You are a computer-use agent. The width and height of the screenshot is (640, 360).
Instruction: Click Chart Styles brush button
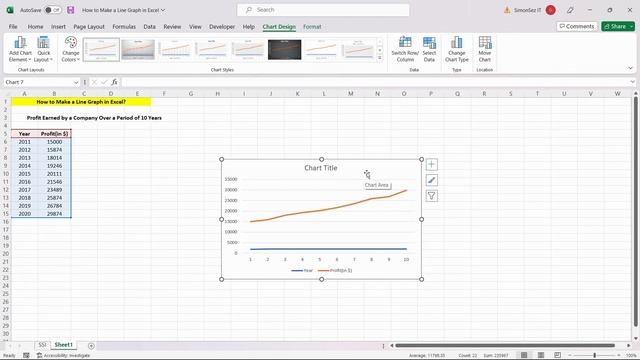(431, 180)
